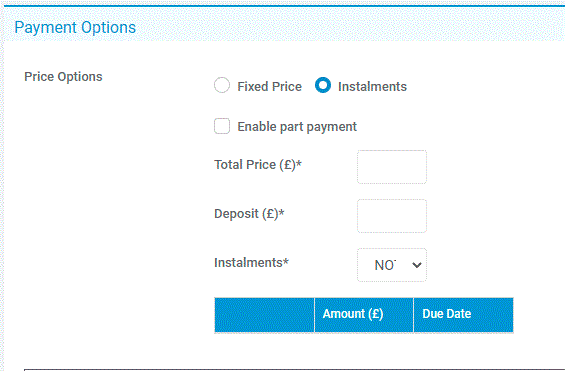
Task: Click the NO text in Instalments select
Action: click(385, 265)
